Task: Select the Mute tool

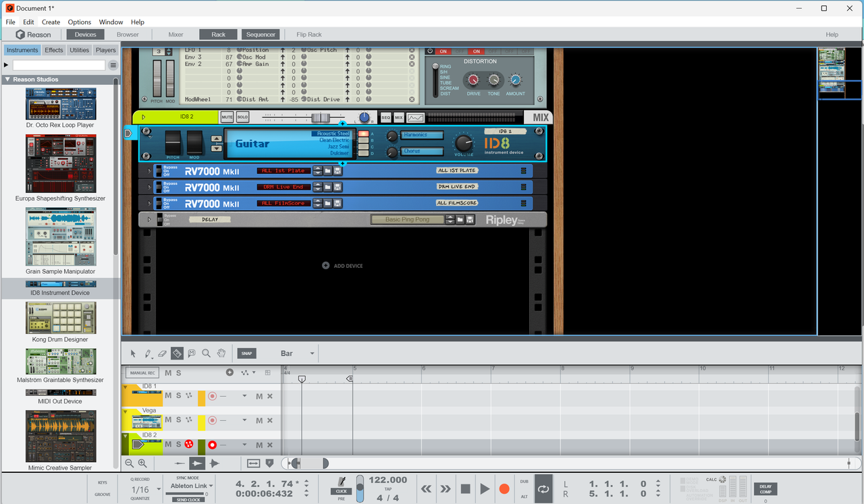Action: coord(192,353)
